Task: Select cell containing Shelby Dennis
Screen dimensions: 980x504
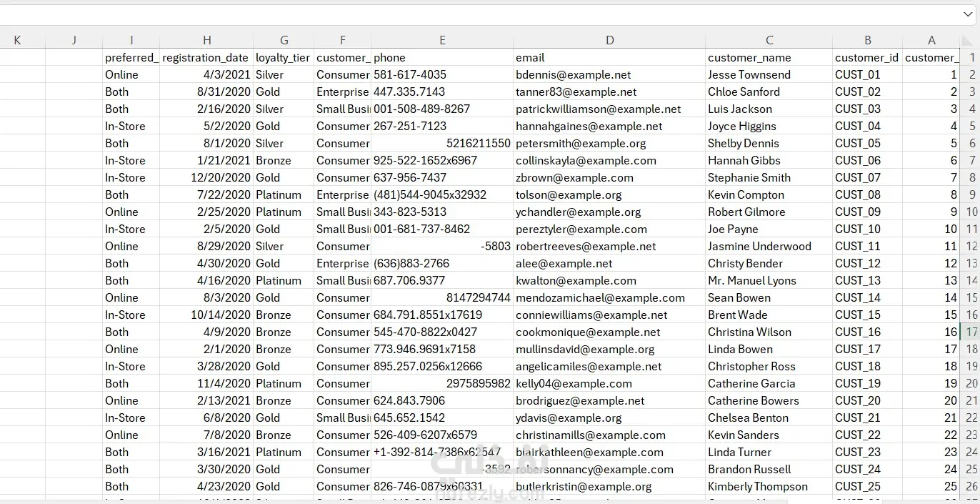Action: 769,144
